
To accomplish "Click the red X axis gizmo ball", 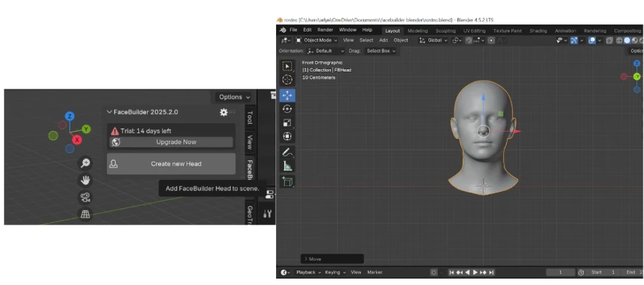I will point(77,140).
